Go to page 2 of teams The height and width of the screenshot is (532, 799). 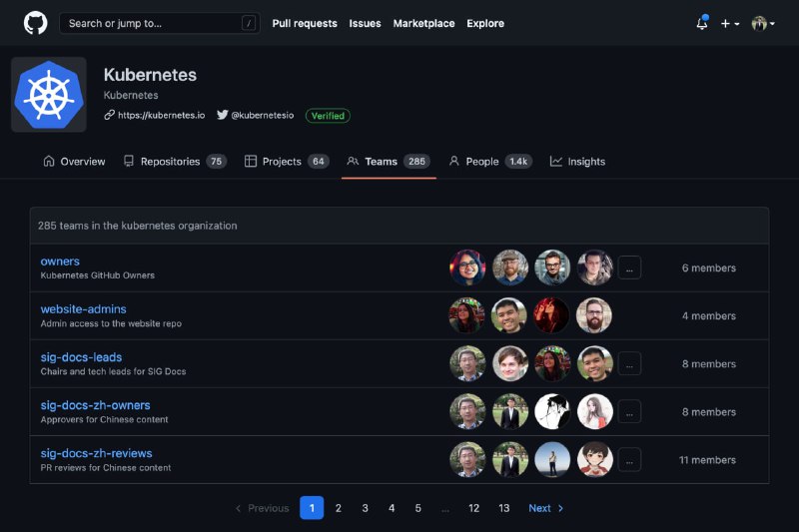tap(339, 508)
